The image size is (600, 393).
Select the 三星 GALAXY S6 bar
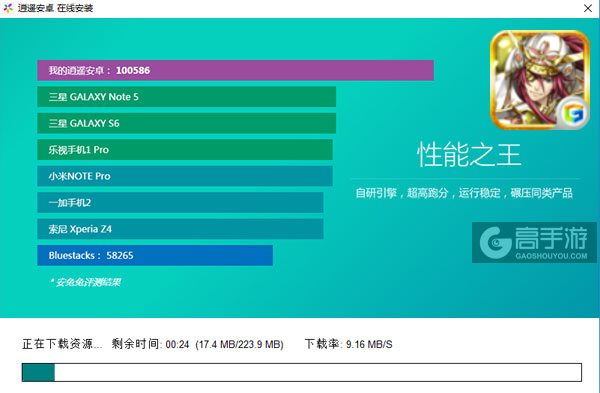186,123
